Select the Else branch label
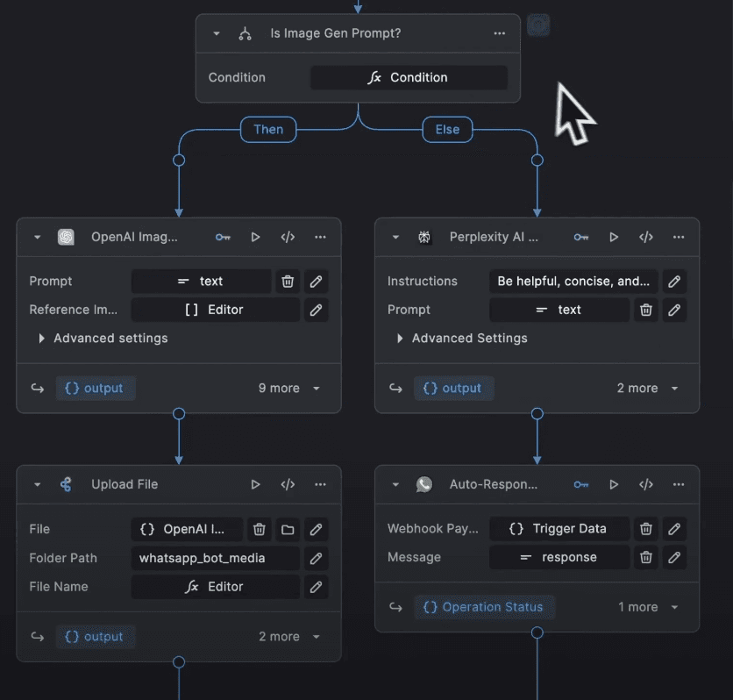733x700 pixels. (447, 130)
